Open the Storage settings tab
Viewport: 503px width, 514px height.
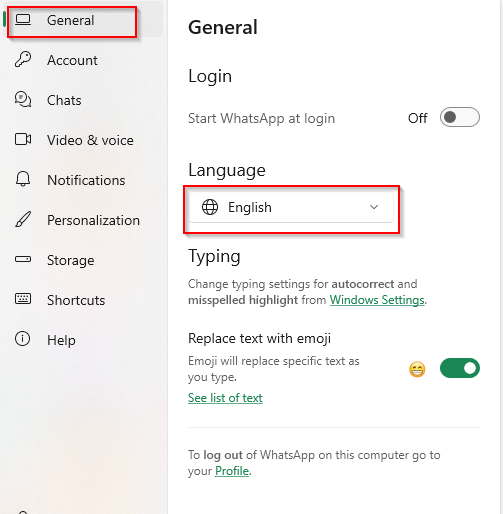[83, 260]
